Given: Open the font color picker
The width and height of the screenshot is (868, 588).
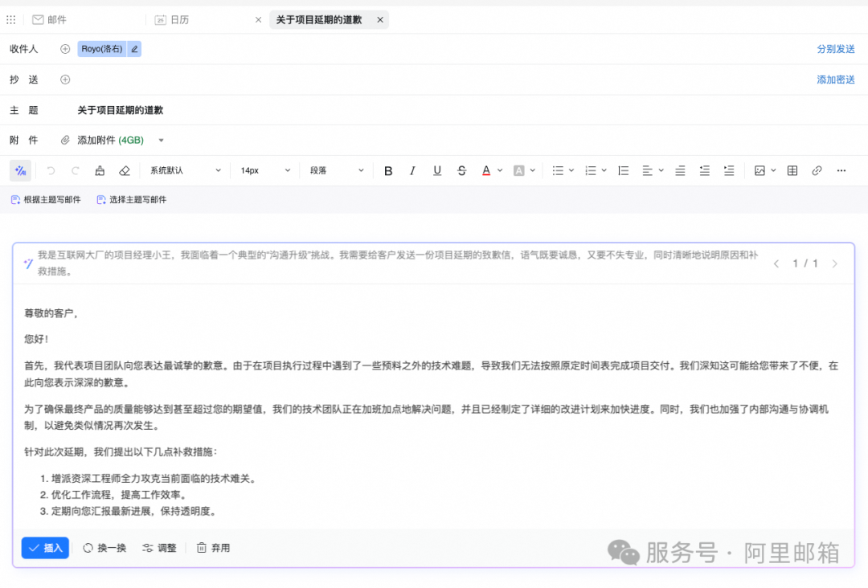Looking at the screenshot, I should 486,170.
